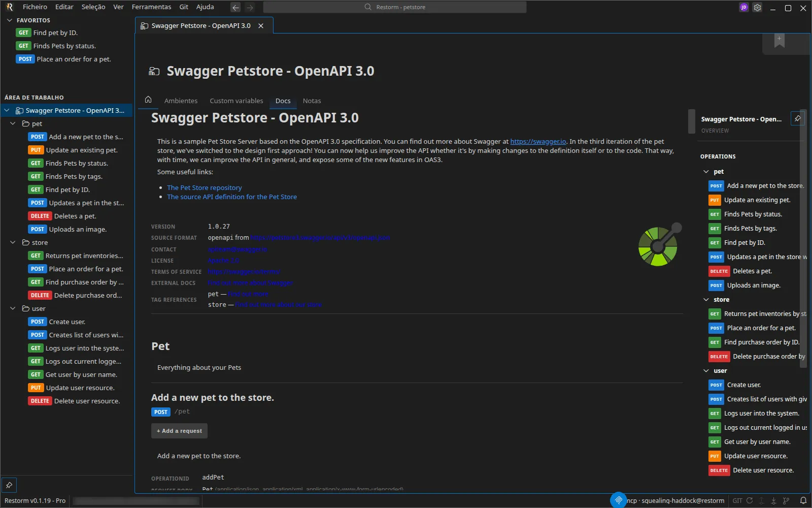Go back with the left arrow
Viewport: 812px width, 508px height.
(235, 7)
